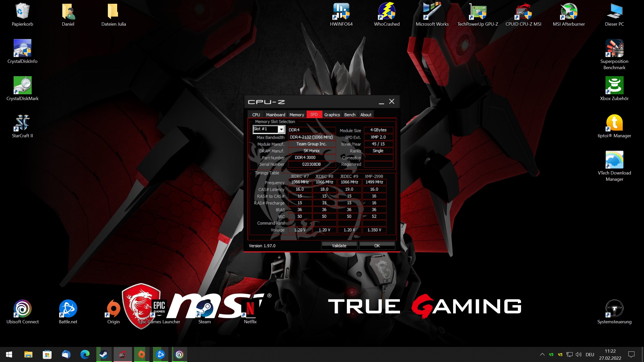Launch the Superposition Benchmark desktop icon
644x362 pixels.
tap(614, 49)
